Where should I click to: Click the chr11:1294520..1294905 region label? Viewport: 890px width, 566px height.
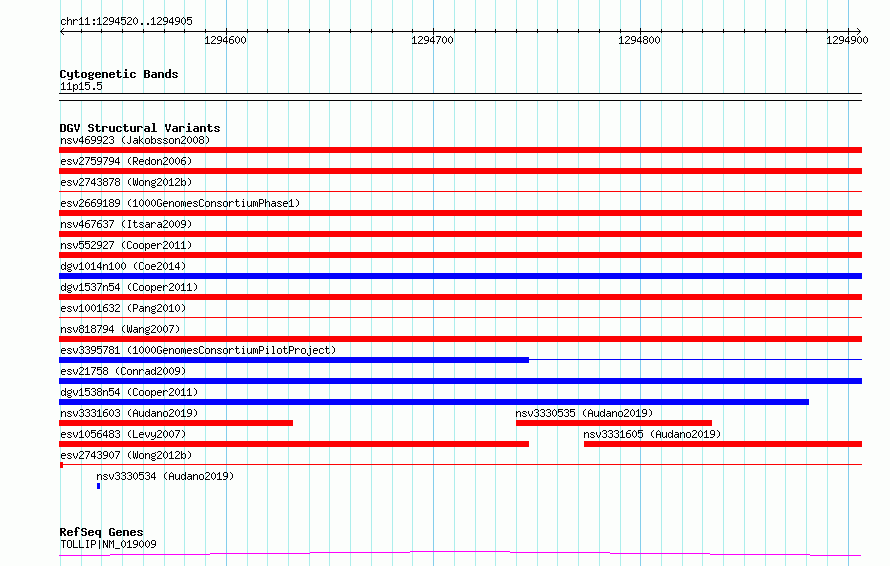[127, 21]
